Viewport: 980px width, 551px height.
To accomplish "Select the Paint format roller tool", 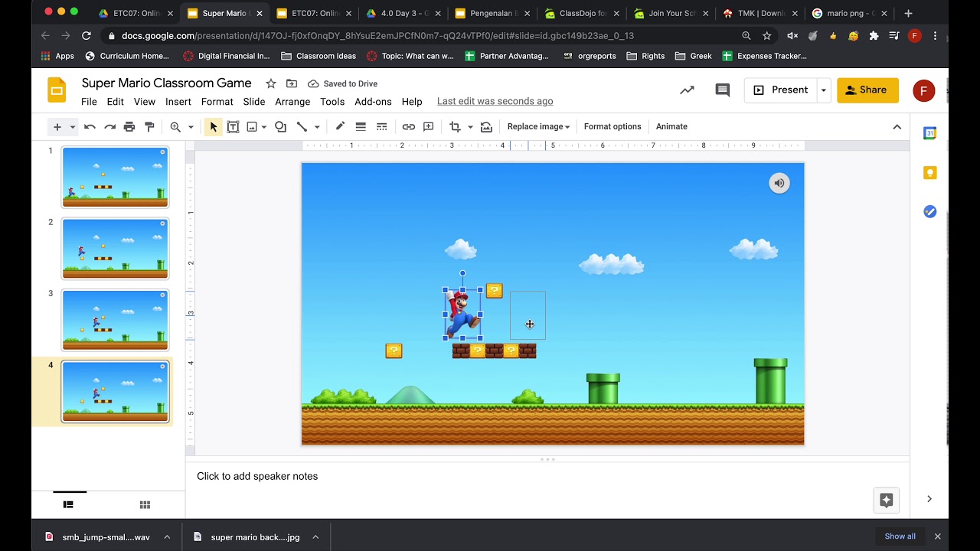I will pyautogui.click(x=149, y=127).
